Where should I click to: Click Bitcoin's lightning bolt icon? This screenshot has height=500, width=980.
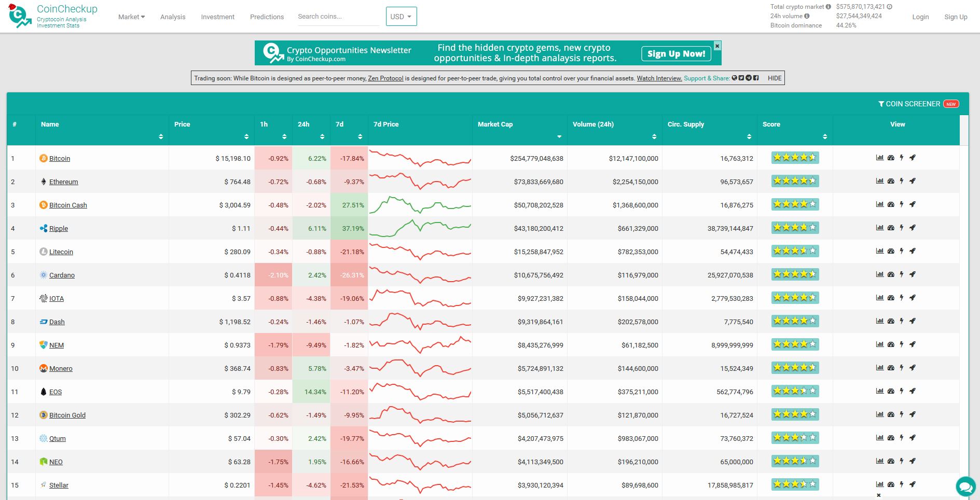point(902,158)
